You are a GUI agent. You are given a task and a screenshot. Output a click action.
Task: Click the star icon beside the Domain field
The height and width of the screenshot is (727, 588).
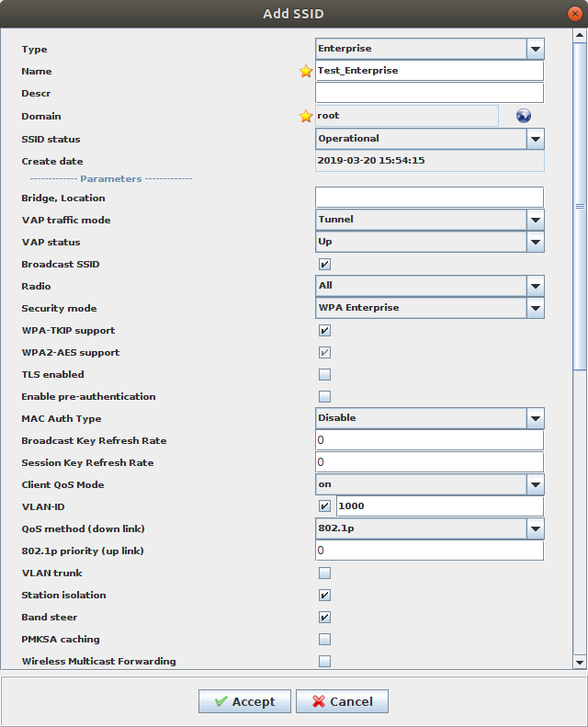(x=306, y=116)
